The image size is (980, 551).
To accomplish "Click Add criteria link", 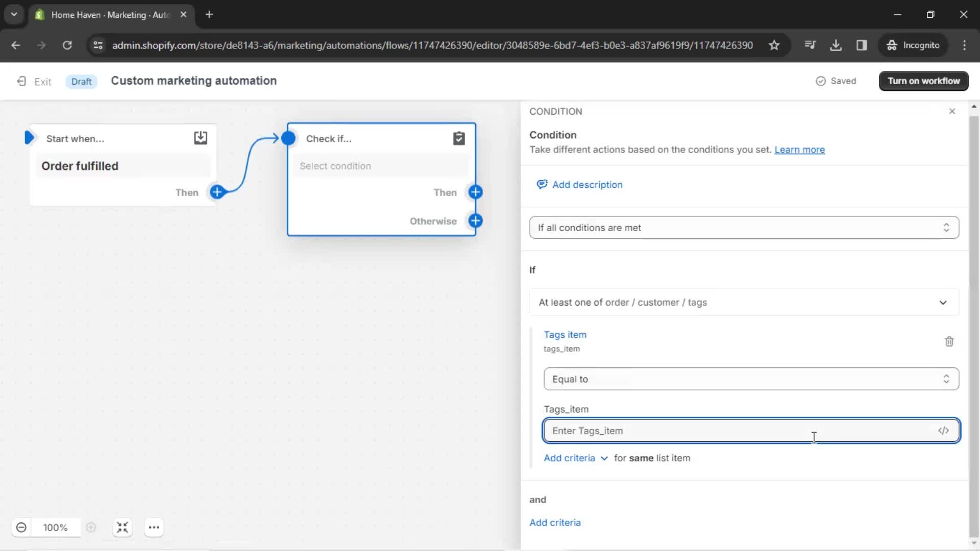I will point(555,523).
